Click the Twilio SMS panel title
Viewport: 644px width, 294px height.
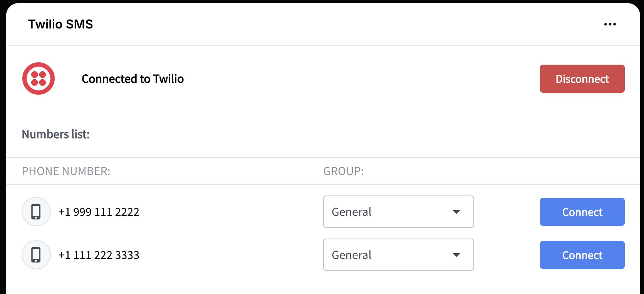coord(60,24)
